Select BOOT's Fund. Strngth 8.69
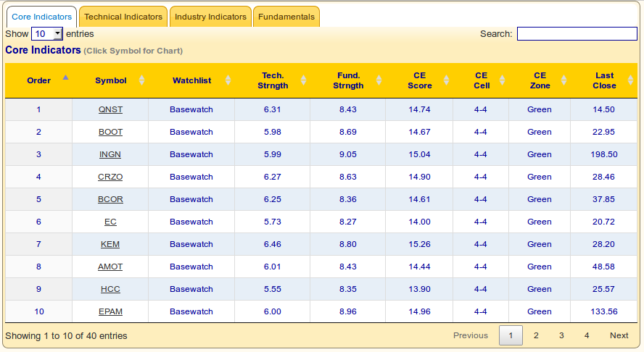The image size is (644, 352). coord(348,132)
